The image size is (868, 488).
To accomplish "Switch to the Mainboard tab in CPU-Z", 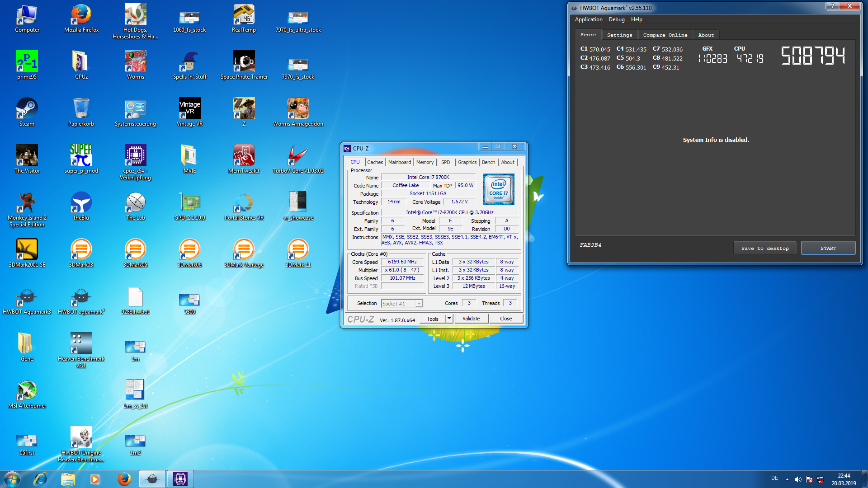I will pos(400,162).
